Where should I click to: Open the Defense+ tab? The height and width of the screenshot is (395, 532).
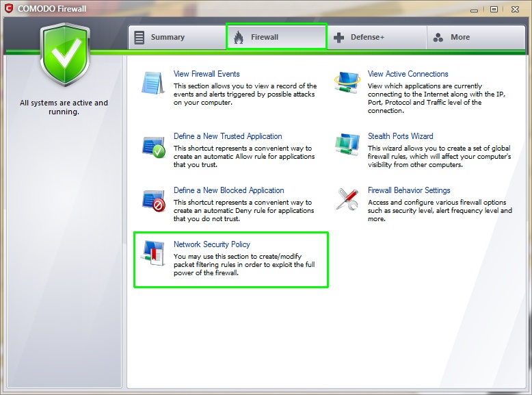(x=377, y=37)
